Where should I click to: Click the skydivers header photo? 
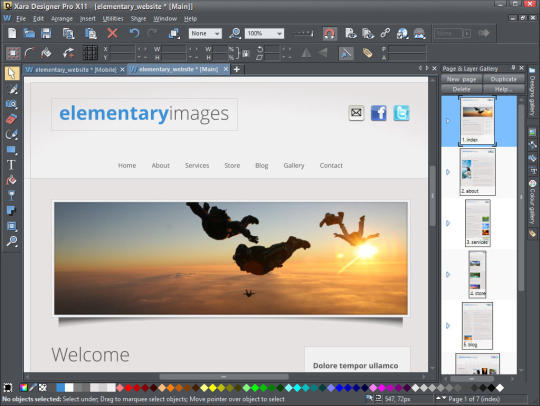pyautogui.click(x=231, y=258)
